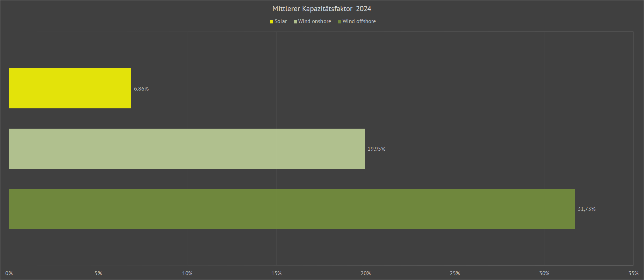Select the chart title Mittlerer Kapazitätsfaktor 2024

[322, 9]
